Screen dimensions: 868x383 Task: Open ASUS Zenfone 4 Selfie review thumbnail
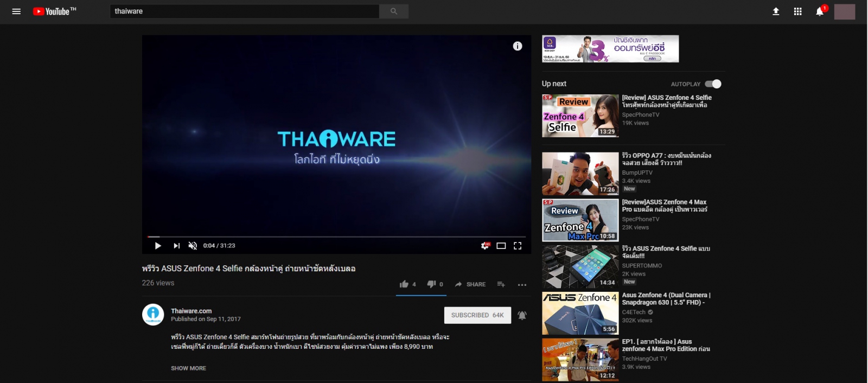pos(580,116)
